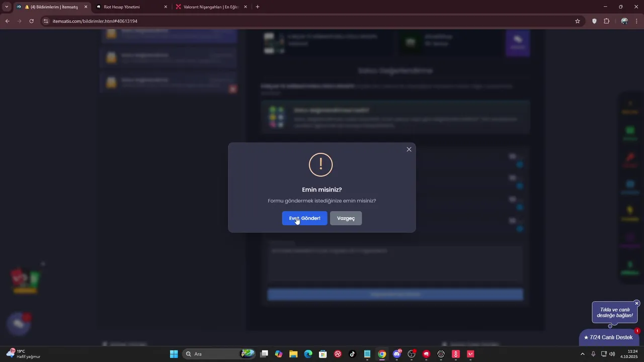
Task: Focus the itemsatis.com address bar
Action: click(312, 21)
